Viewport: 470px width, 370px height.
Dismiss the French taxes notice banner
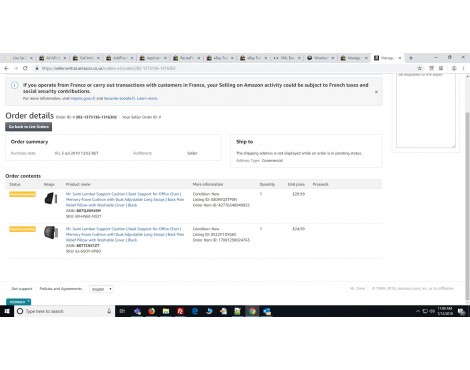(x=376, y=92)
